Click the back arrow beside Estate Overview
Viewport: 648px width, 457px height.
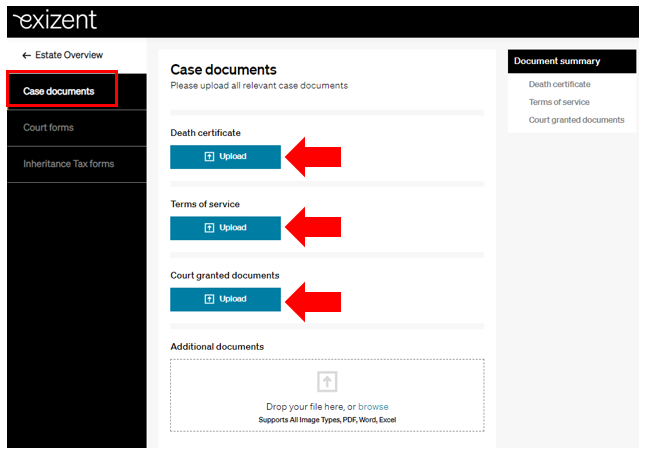coord(26,55)
